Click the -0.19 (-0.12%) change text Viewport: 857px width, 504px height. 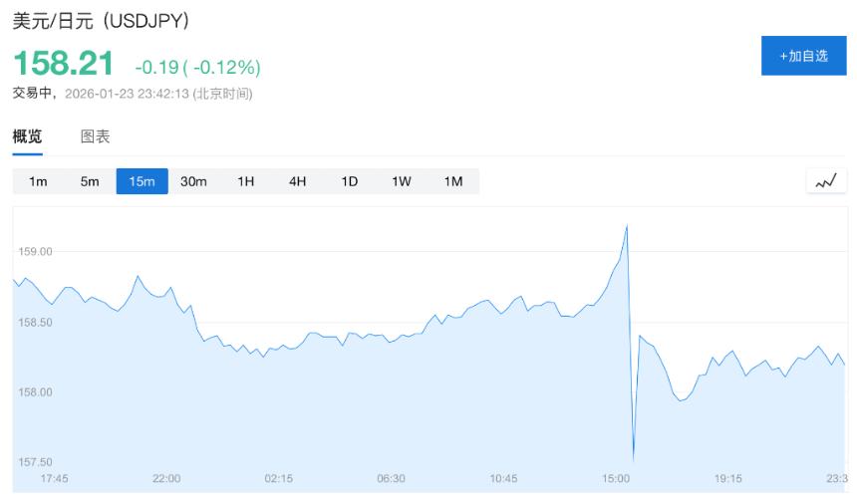[197, 67]
